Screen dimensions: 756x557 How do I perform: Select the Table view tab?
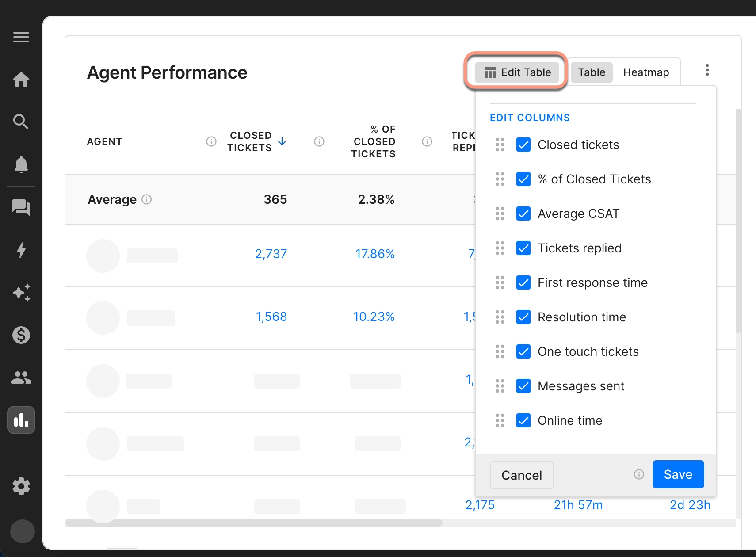(x=592, y=72)
